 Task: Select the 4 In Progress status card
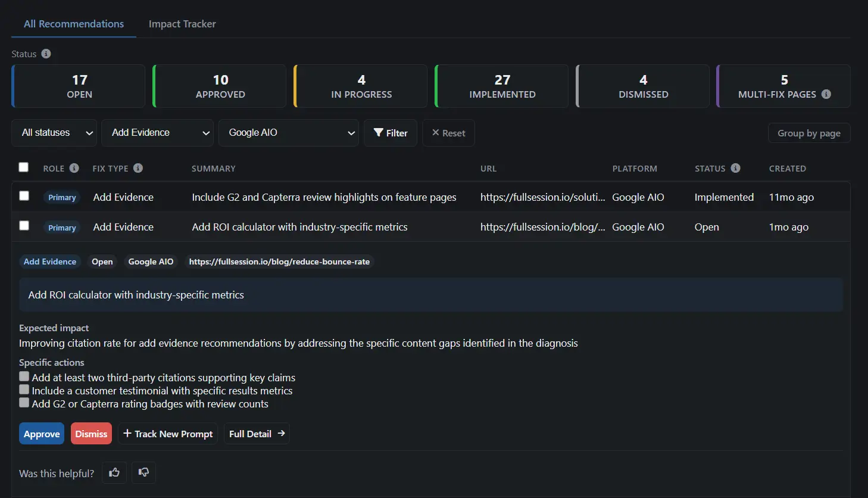(361, 86)
